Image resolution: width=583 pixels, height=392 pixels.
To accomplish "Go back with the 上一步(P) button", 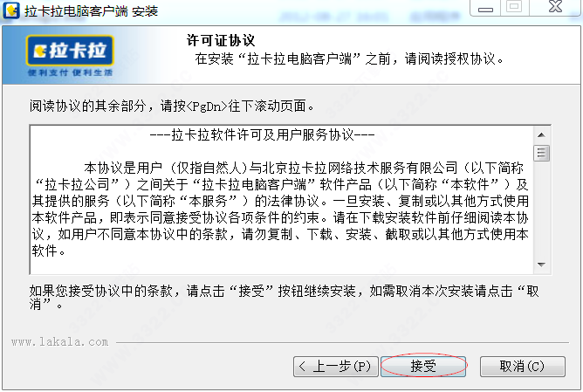I will pyautogui.click(x=336, y=367).
